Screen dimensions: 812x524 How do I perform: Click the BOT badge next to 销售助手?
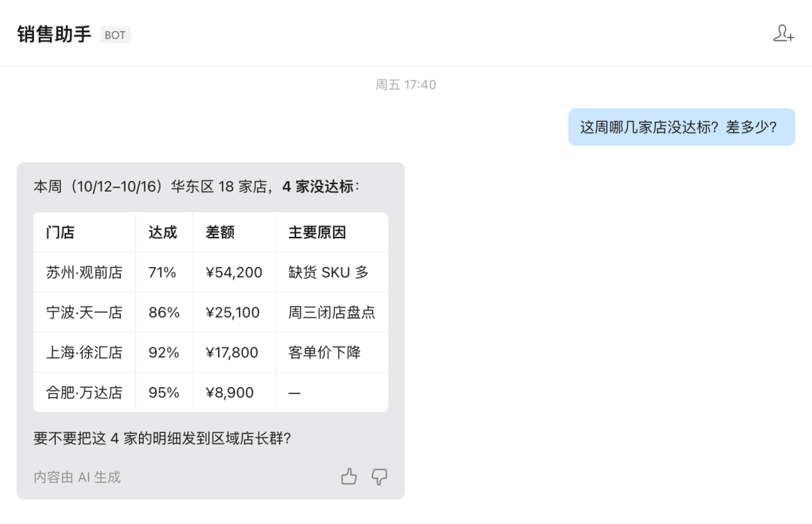[x=115, y=35]
